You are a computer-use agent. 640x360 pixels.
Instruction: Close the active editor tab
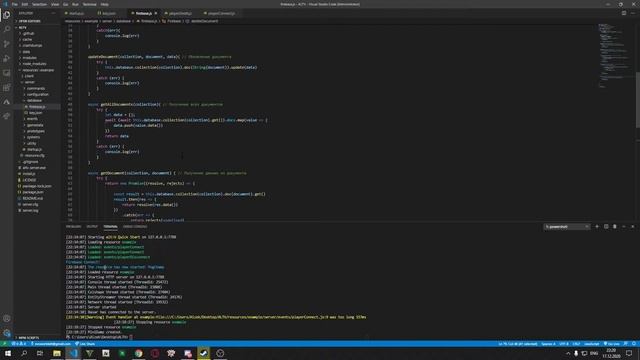pos(156,13)
